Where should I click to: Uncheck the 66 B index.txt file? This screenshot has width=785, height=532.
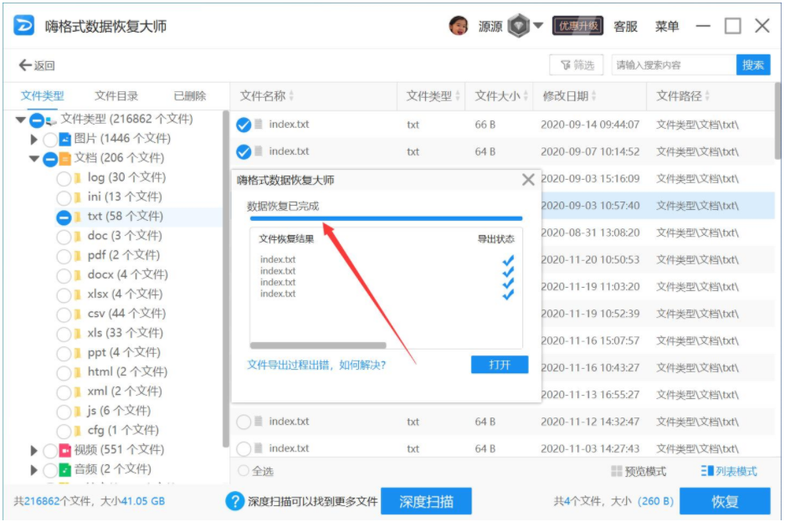tap(244, 125)
